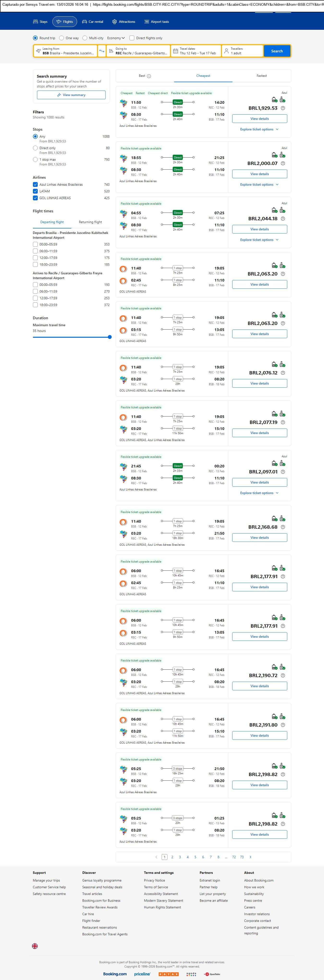Click the View summary button
The width and height of the screenshot is (324, 980).
(71, 95)
